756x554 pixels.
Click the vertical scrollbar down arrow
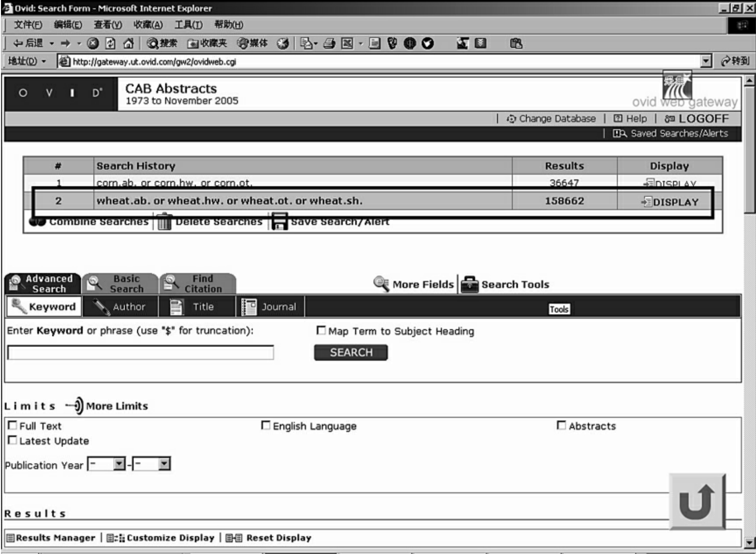point(749,543)
